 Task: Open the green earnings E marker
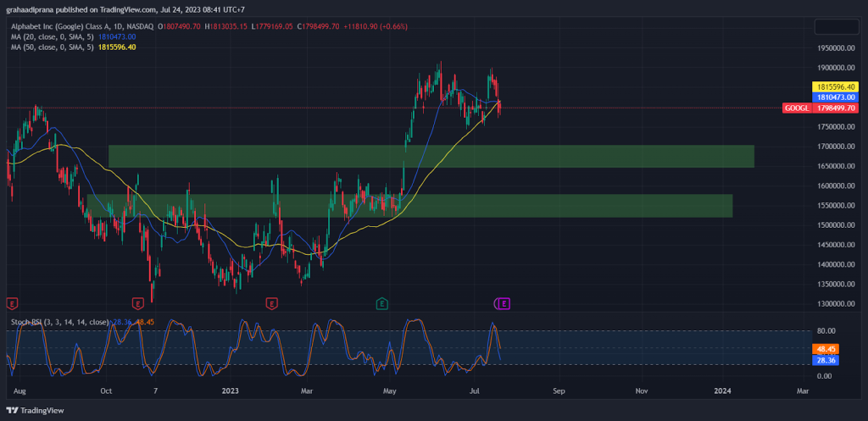tap(381, 302)
